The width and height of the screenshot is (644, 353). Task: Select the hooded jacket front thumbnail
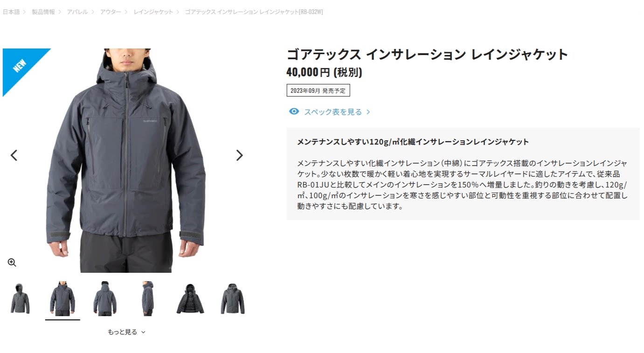point(20,298)
